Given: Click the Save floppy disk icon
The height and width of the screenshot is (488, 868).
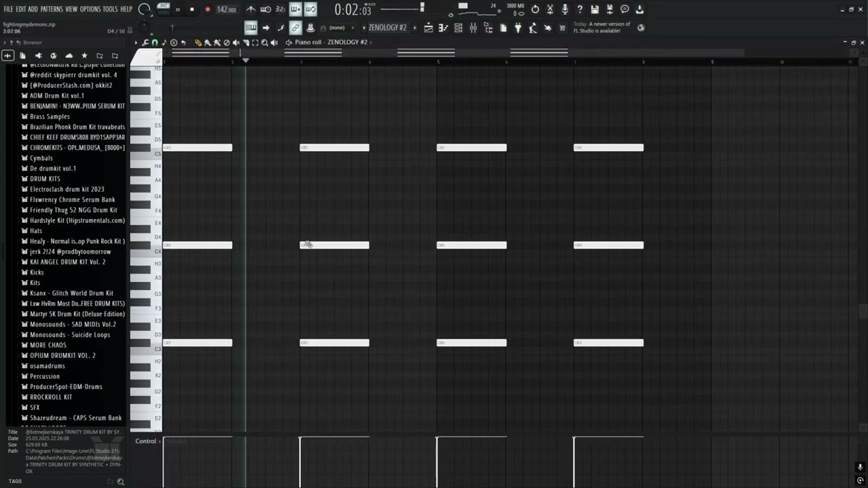Looking at the screenshot, I should click(595, 9).
